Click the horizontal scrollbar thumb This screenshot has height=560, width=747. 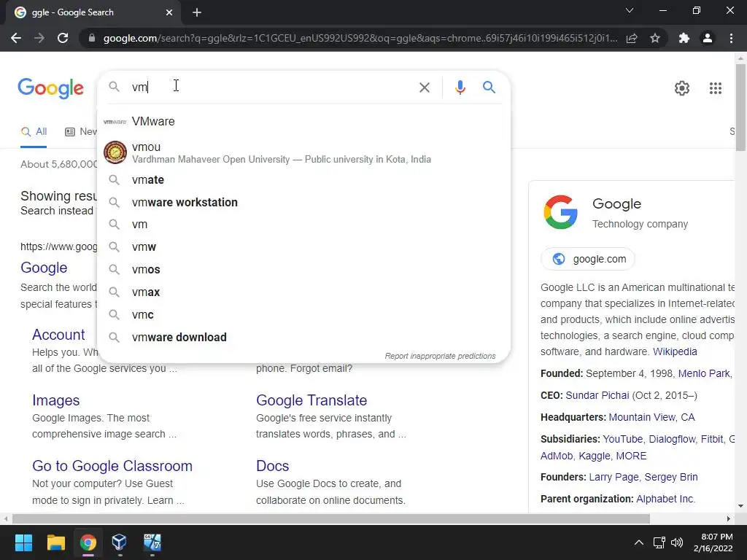pyautogui.click(x=331, y=518)
